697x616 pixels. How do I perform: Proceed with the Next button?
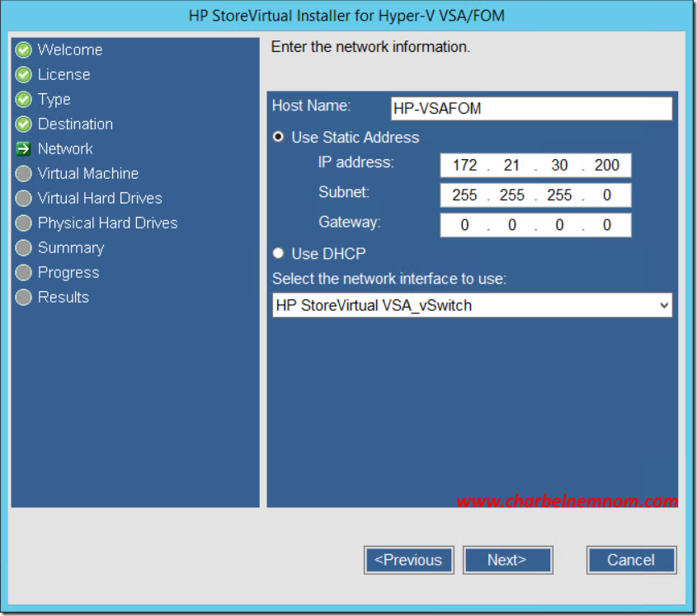[x=507, y=560]
